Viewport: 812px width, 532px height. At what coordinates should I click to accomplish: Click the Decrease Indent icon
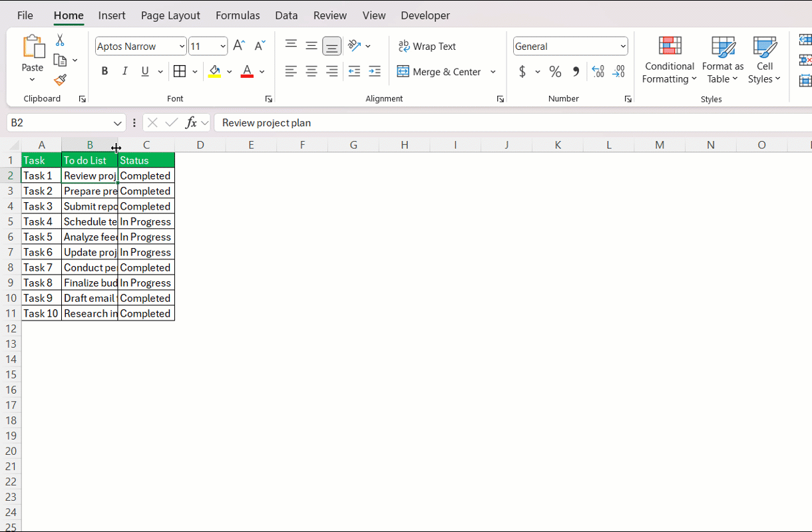(354, 71)
